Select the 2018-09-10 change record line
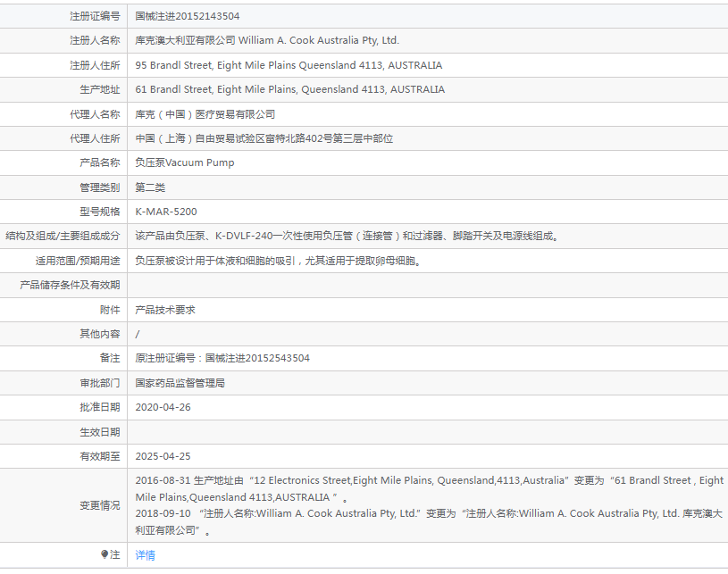The image size is (728, 574). point(429,521)
